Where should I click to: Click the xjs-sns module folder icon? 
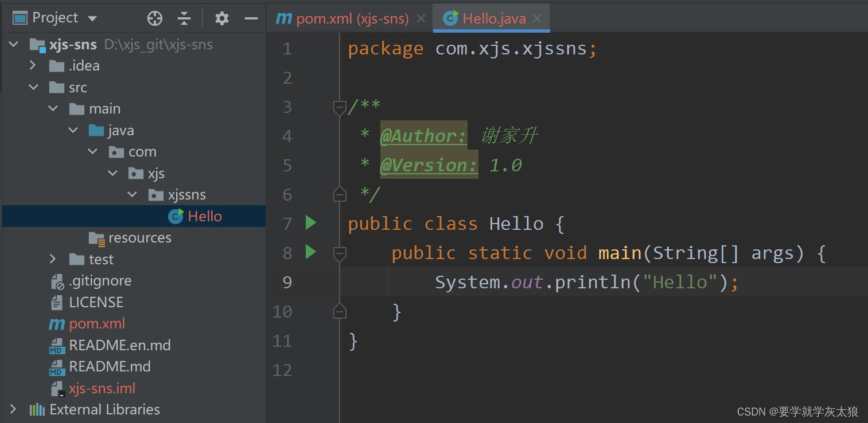pos(37,45)
